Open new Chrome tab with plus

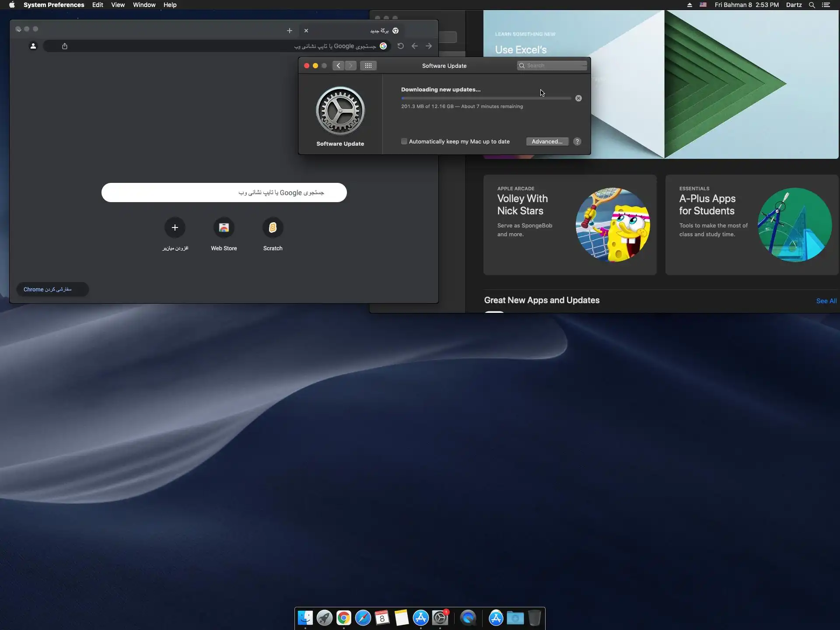(x=289, y=31)
